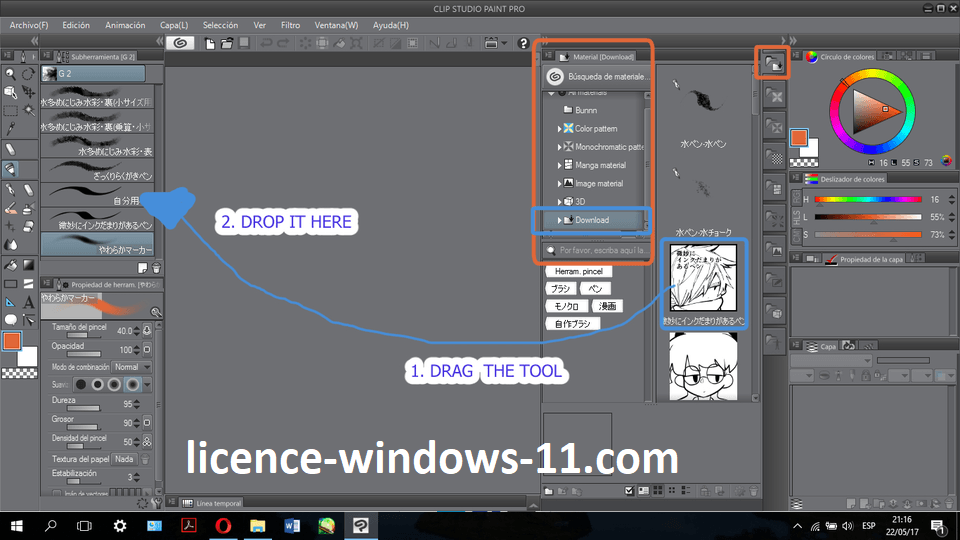
Task: Click the New document icon
Action: coord(211,43)
